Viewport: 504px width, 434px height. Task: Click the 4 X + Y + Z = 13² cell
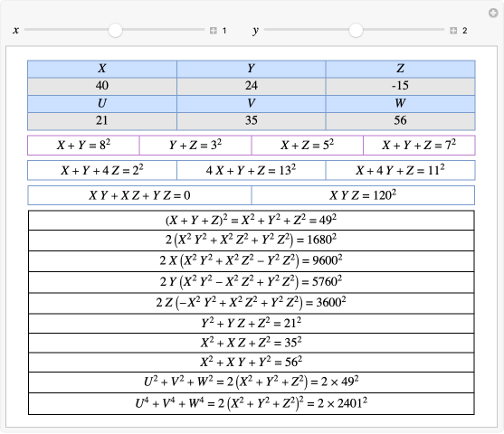pyautogui.click(x=251, y=170)
